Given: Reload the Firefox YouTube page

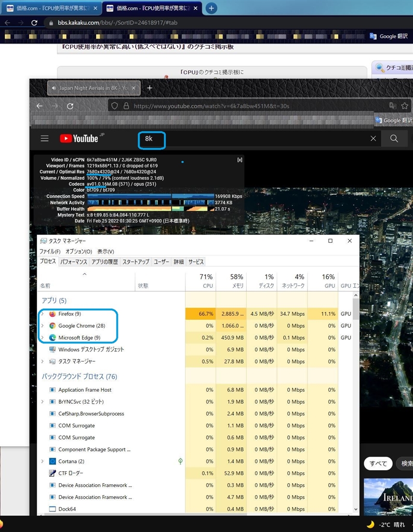Looking at the screenshot, I should (70, 106).
